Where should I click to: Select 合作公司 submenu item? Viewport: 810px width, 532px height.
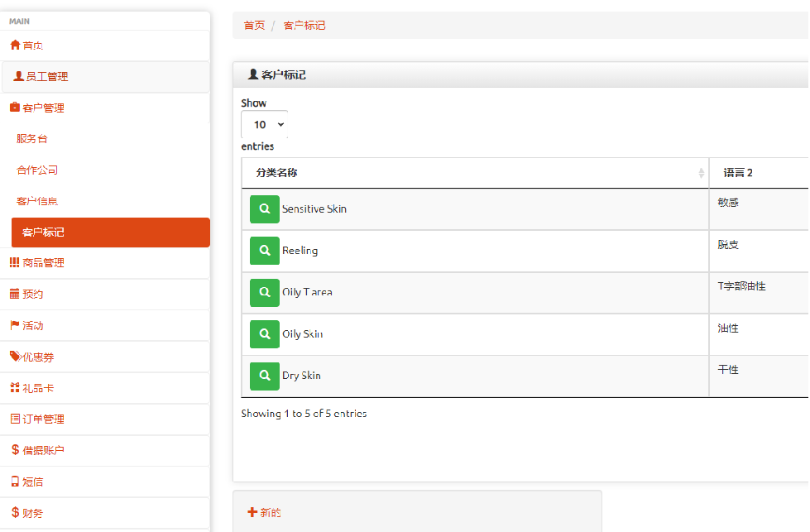click(x=36, y=170)
